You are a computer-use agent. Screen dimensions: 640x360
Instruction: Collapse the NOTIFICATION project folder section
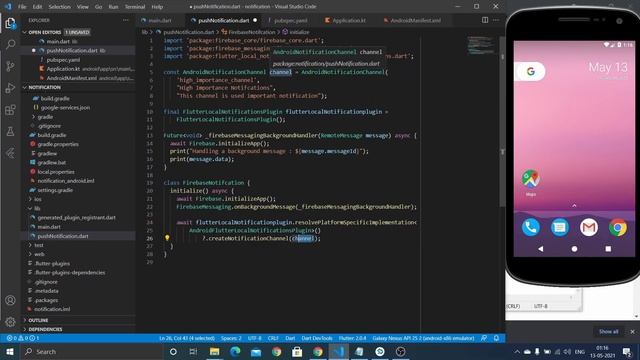coord(24,87)
